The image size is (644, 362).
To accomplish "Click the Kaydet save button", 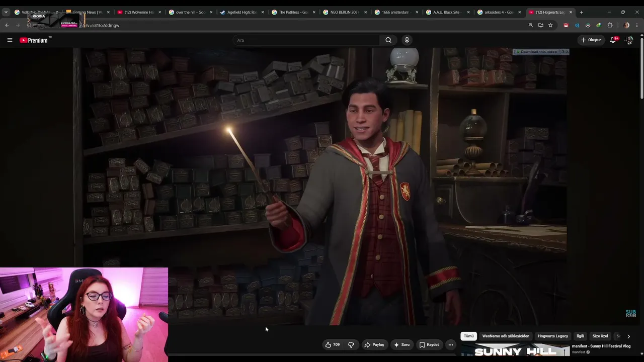I will pyautogui.click(x=429, y=344).
